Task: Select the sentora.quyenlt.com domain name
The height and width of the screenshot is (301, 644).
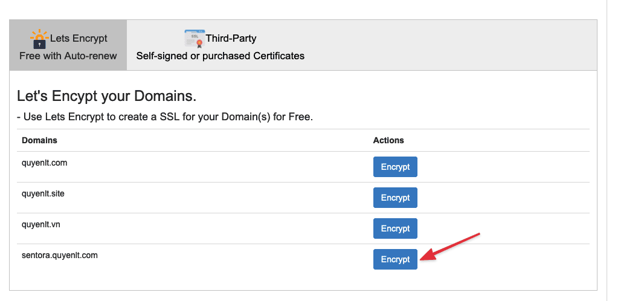Action: pyautogui.click(x=60, y=255)
